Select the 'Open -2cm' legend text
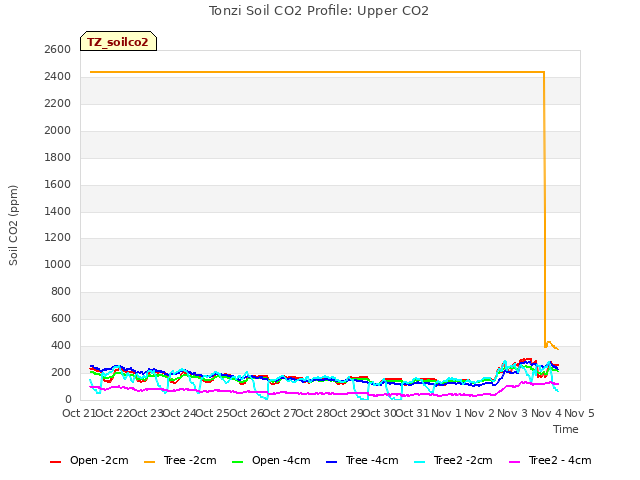 coord(99,460)
